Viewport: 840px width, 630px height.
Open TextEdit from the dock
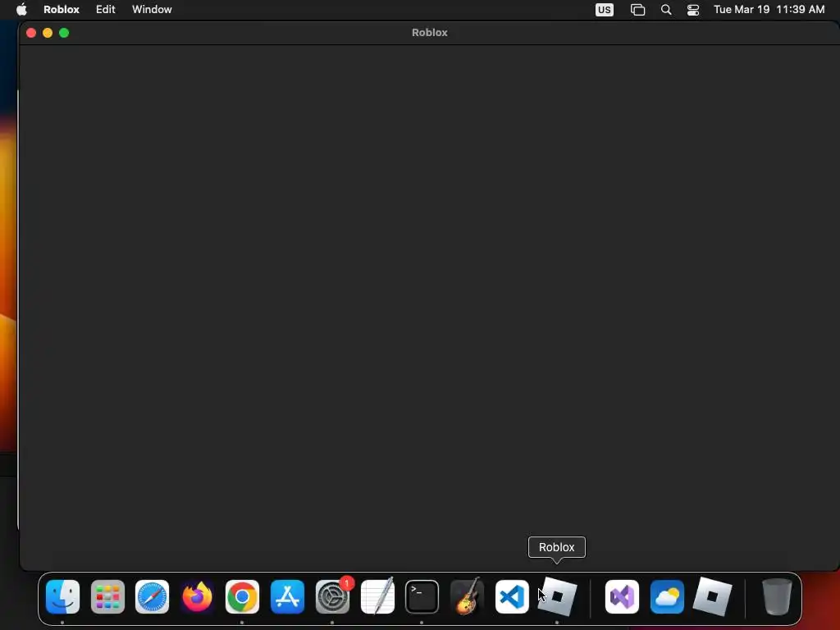[377, 597]
